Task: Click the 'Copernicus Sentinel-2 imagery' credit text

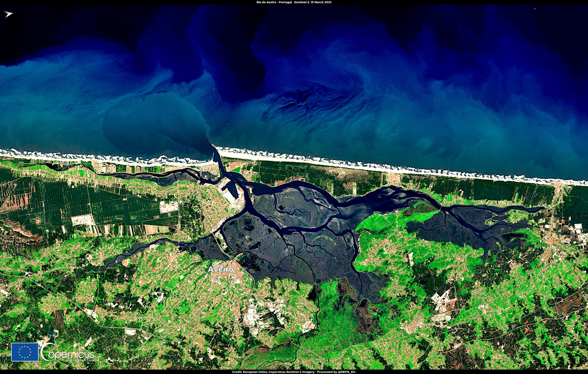Action: pos(291,372)
